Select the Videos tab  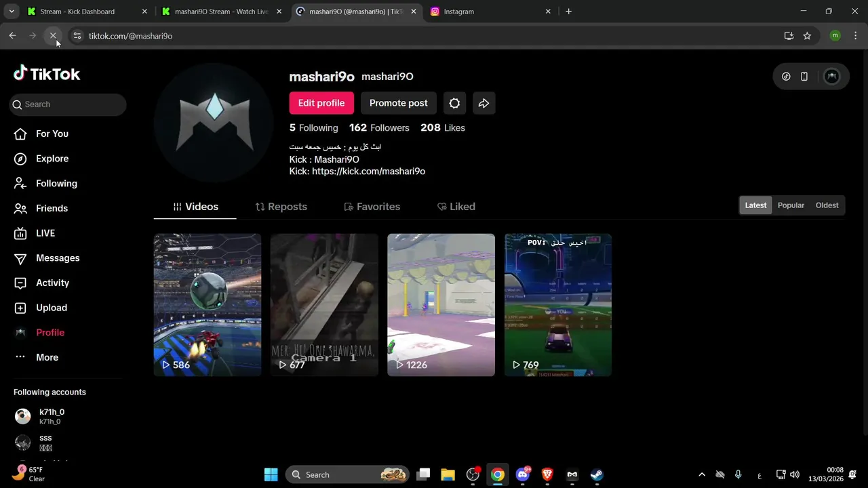pyautogui.click(x=195, y=207)
